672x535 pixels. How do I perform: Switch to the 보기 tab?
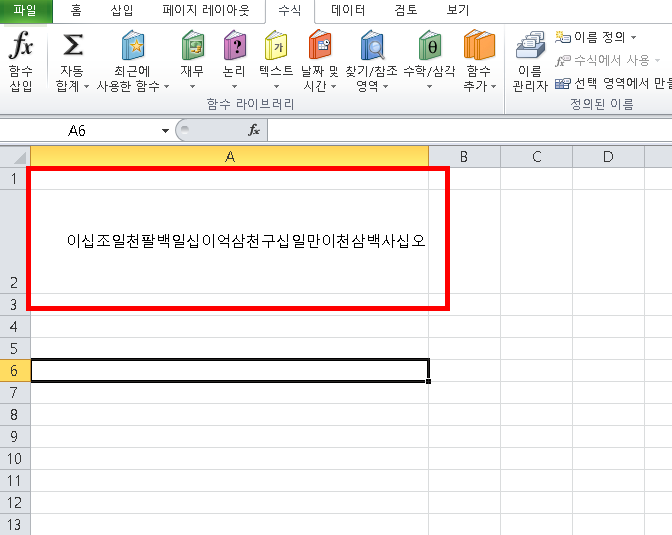pyautogui.click(x=458, y=10)
